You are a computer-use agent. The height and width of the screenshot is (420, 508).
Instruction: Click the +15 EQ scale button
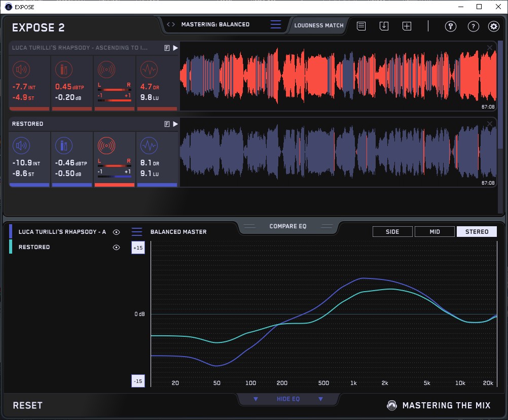point(138,248)
